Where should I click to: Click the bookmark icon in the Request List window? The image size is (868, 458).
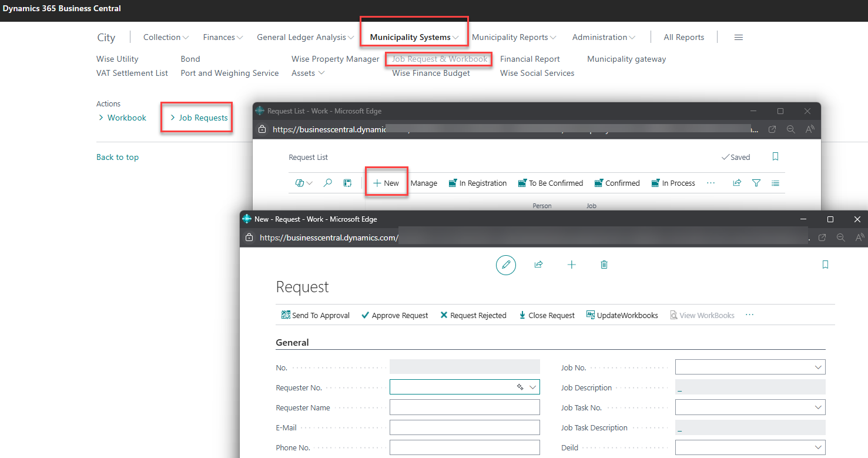(x=776, y=157)
